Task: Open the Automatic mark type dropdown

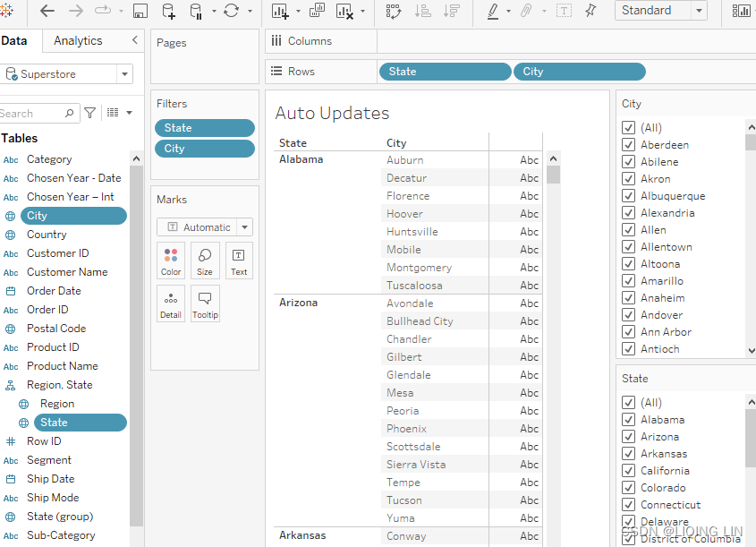Action: [x=204, y=227]
